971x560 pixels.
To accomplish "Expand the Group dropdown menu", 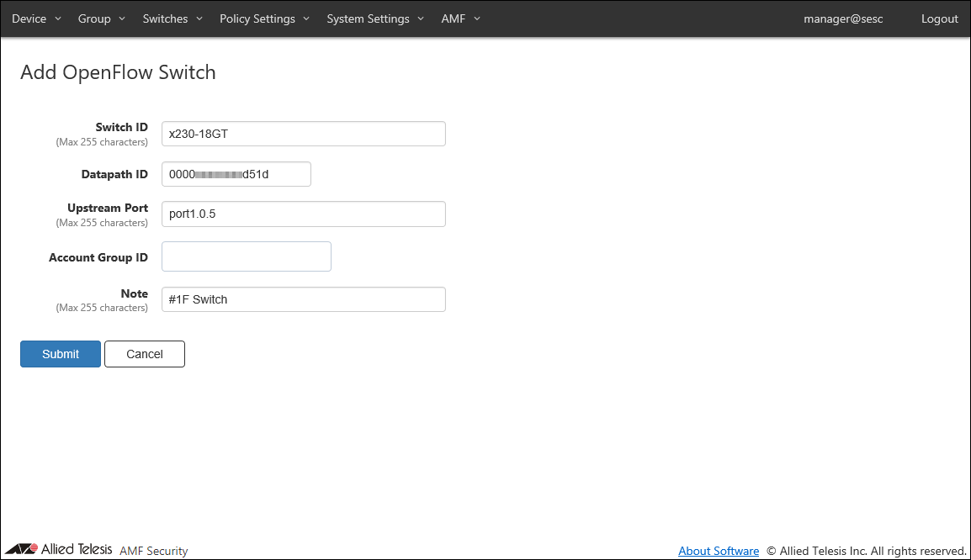I will [101, 18].
